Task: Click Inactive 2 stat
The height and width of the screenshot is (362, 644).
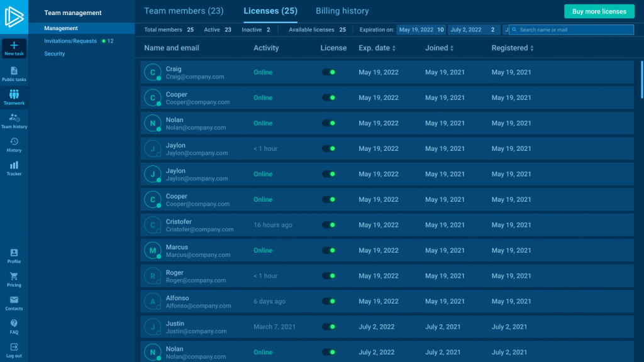Action: (256, 30)
